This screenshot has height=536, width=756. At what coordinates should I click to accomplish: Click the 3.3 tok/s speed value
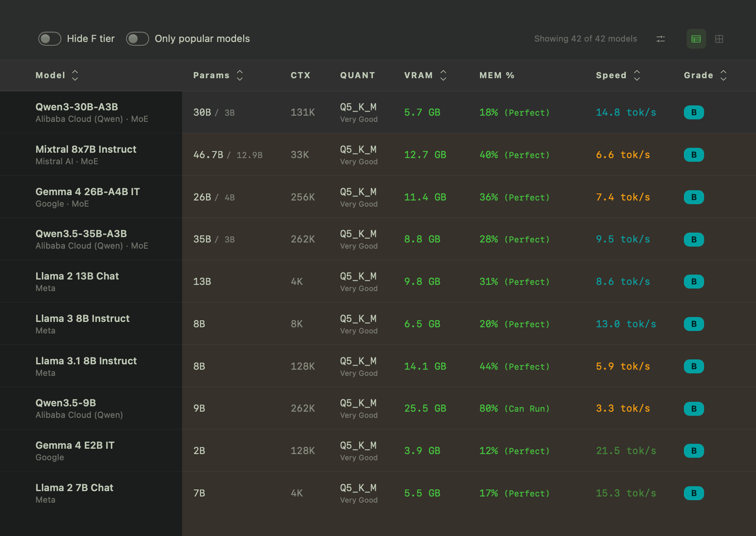pyautogui.click(x=623, y=408)
